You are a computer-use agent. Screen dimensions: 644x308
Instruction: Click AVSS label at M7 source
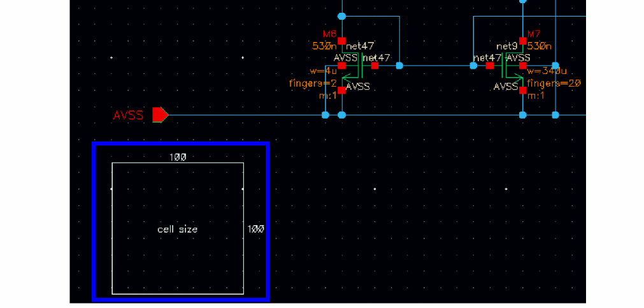(x=506, y=87)
